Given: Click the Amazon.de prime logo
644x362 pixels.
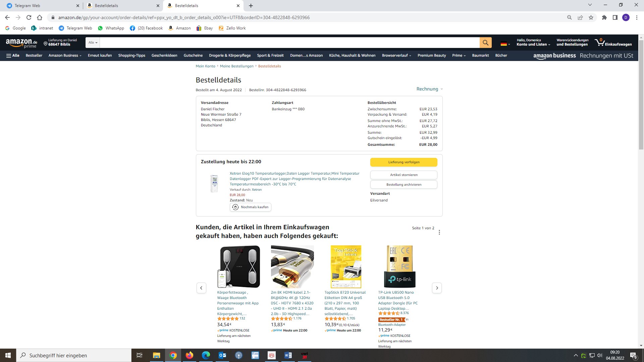Looking at the screenshot, I should pos(21,43).
